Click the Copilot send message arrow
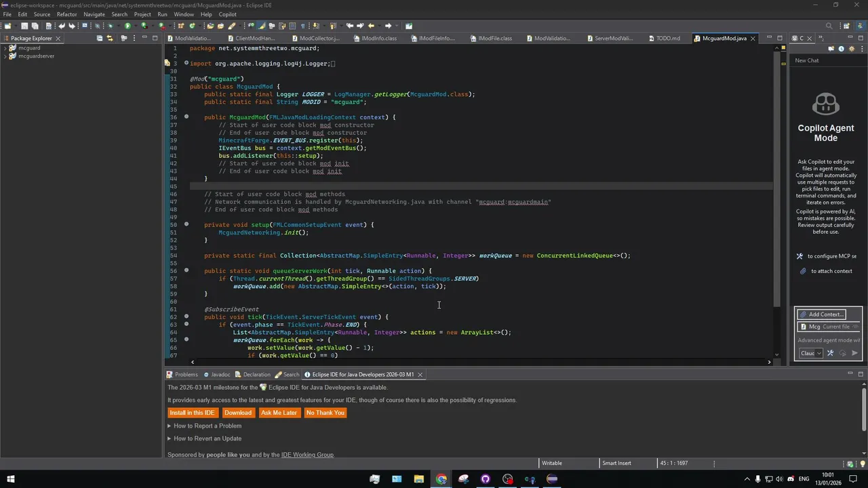 854,353
